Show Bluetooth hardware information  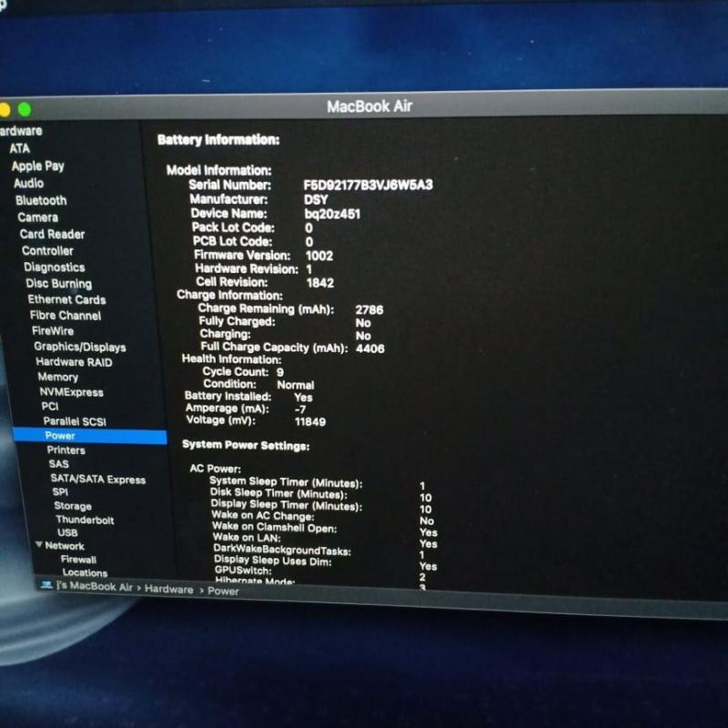(41, 200)
